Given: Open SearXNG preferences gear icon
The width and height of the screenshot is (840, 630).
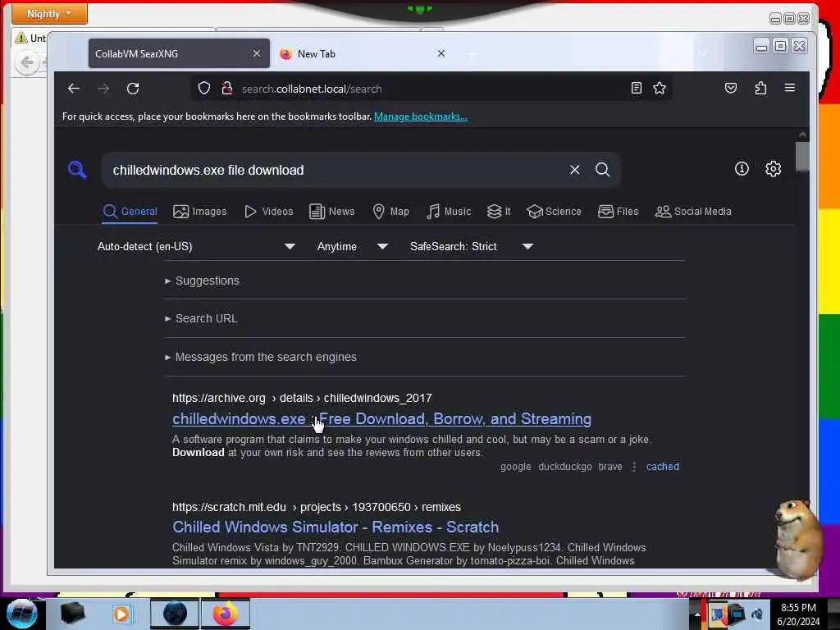Looking at the screenshot, I should click(773, 169).
